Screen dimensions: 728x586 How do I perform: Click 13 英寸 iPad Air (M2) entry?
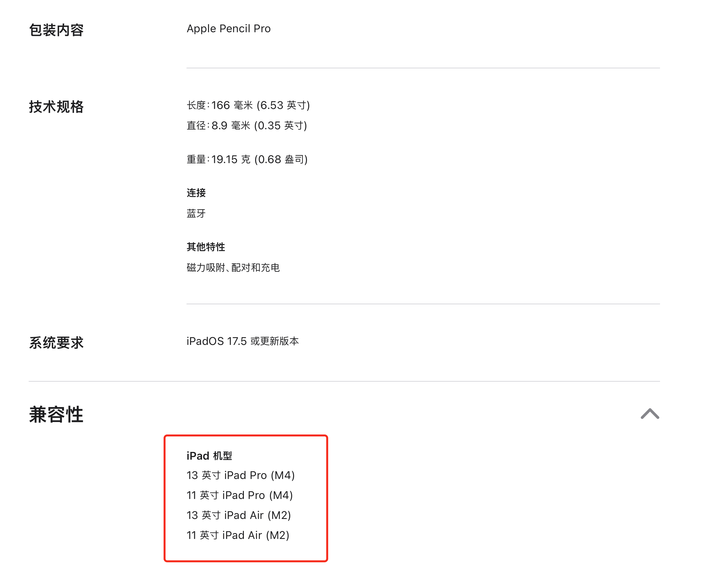[x=238, y=515]
